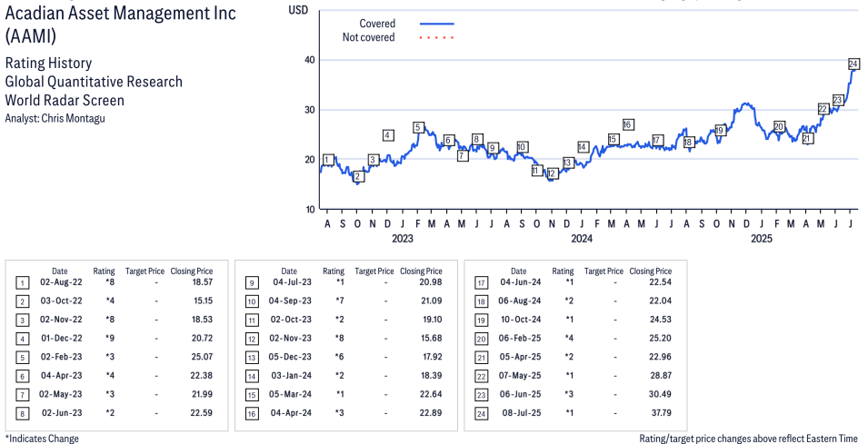Click closing price 15.15
This screenshot has width=868, height=444.
pyautogui.click(x=202, y=301)
